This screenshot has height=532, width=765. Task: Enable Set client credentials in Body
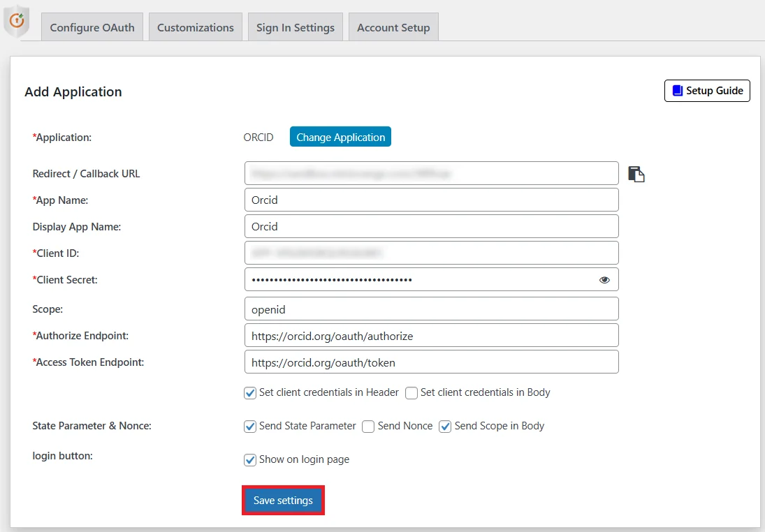(x=411, y=392)
